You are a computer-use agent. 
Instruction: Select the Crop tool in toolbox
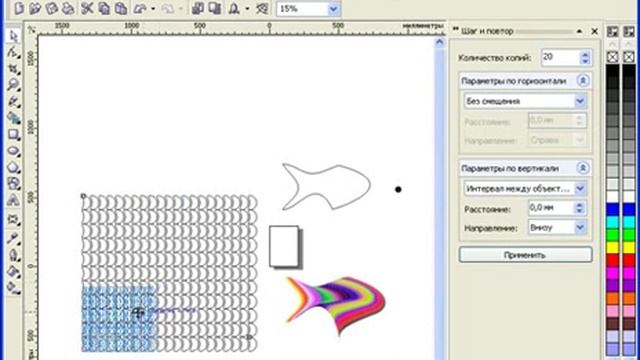13,69
